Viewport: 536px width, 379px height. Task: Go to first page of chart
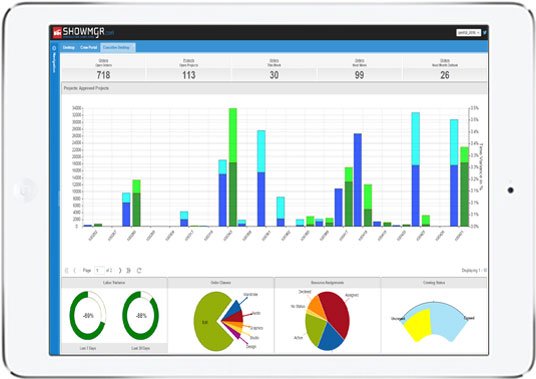pos(66,270)
